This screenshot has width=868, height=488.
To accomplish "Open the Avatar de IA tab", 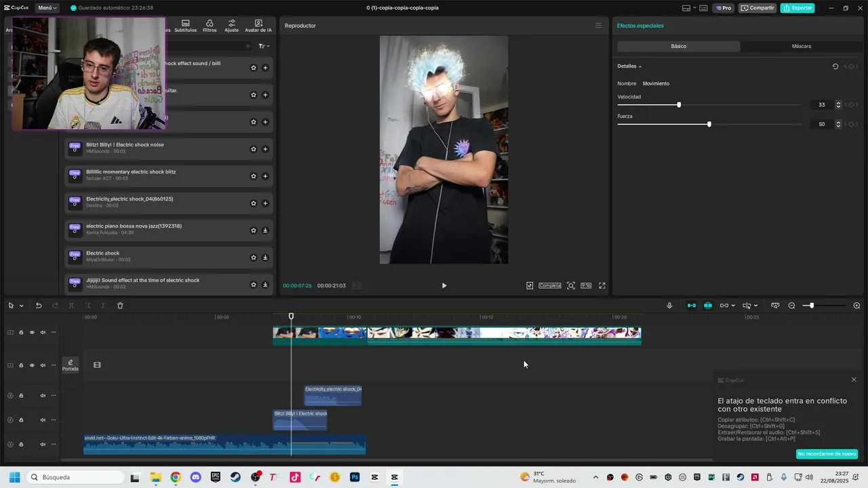I will pyautogui.click(x=258, y=26).
